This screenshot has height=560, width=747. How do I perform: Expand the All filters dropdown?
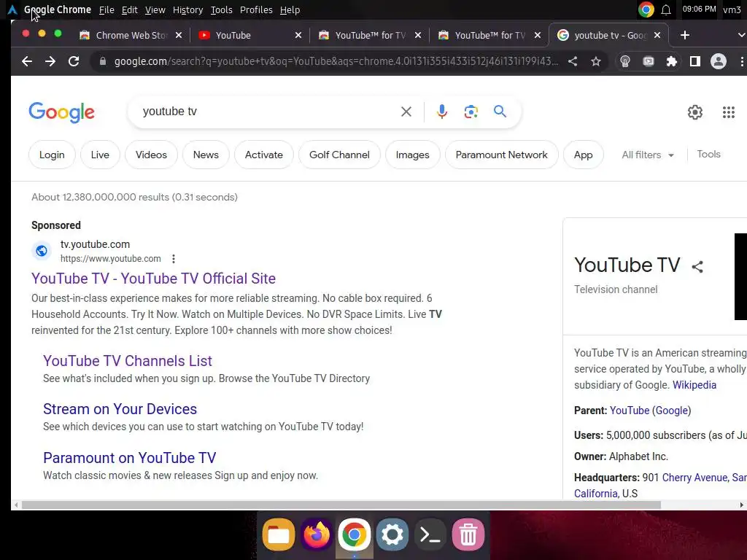pos(648,155)
